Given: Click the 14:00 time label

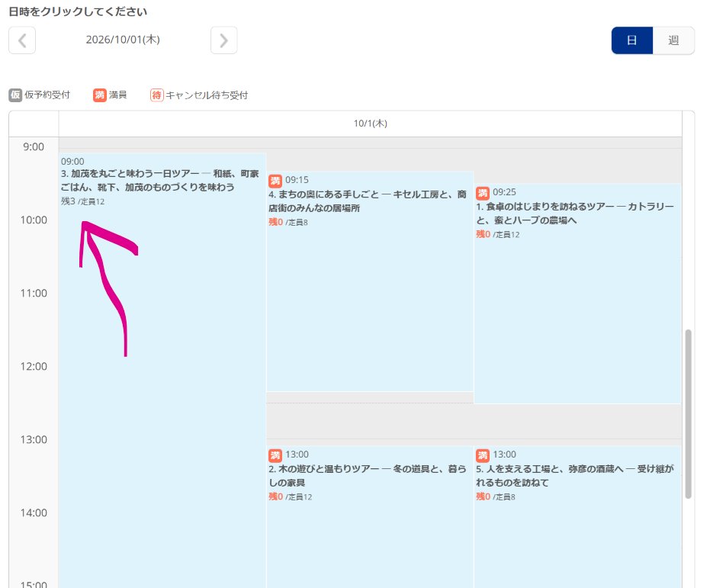Looking at the screenshot, I should [x=34, y=512].
